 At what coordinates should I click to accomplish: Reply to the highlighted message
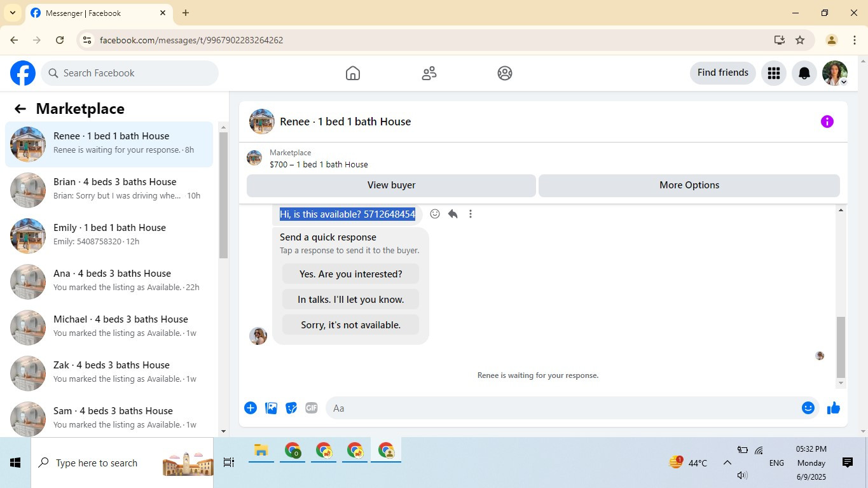click(x=453, y=214)
